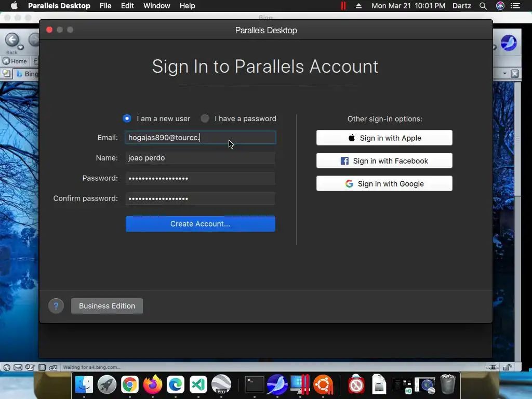Choose Sign in with Apple
The width and height of the screenshot is (532, 399).
(384, 138)
